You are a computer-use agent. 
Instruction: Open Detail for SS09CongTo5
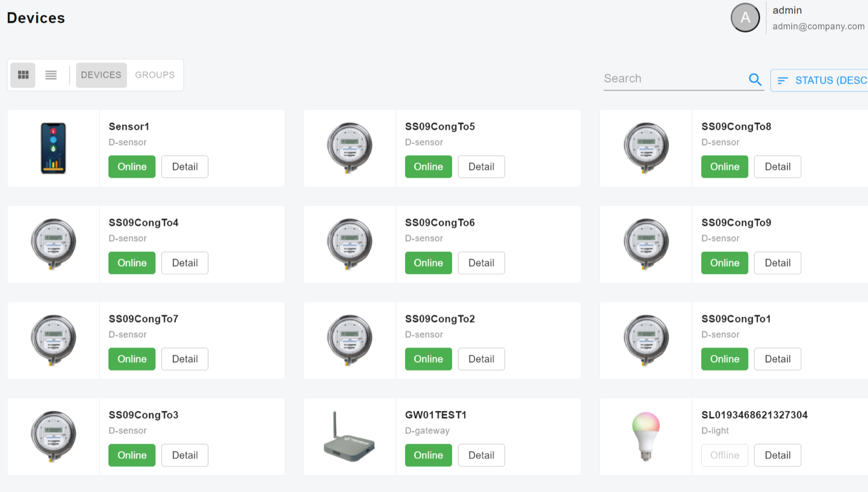(x=481, y=167)
